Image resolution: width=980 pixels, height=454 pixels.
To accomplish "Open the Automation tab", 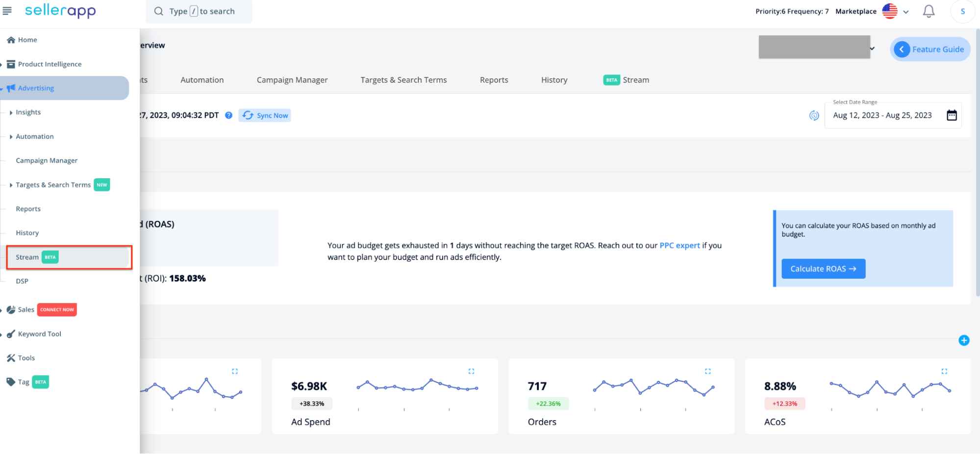I will tap(202, 80).
